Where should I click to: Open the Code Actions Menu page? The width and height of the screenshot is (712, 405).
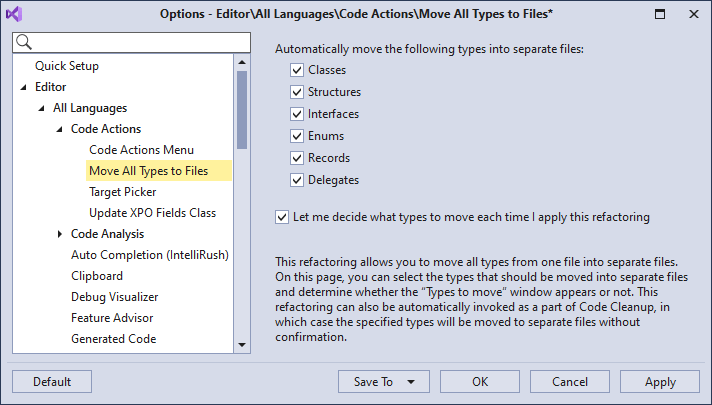click(141, 150)
